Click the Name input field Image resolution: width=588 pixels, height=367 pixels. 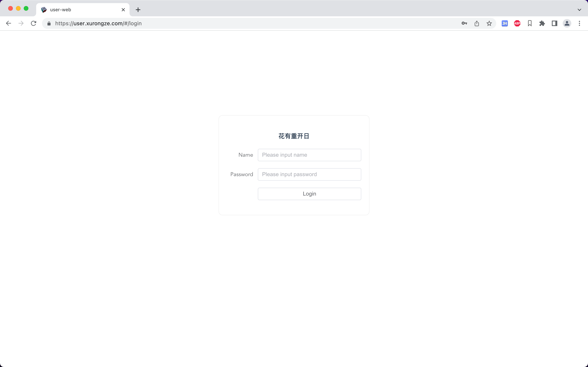pyautogui.click(x=309, y=155)
